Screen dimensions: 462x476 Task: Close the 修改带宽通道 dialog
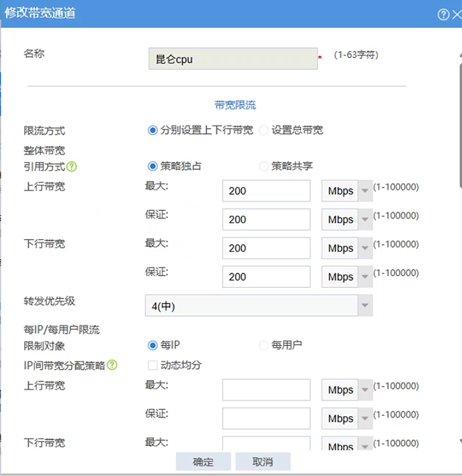tap(457, 15)
